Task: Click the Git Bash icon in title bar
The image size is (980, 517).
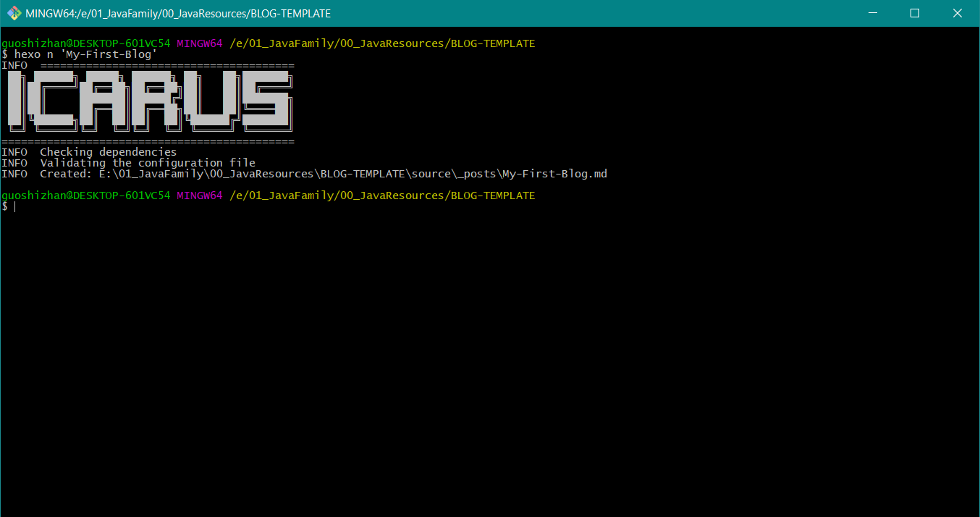Action: tap(14, 13)
